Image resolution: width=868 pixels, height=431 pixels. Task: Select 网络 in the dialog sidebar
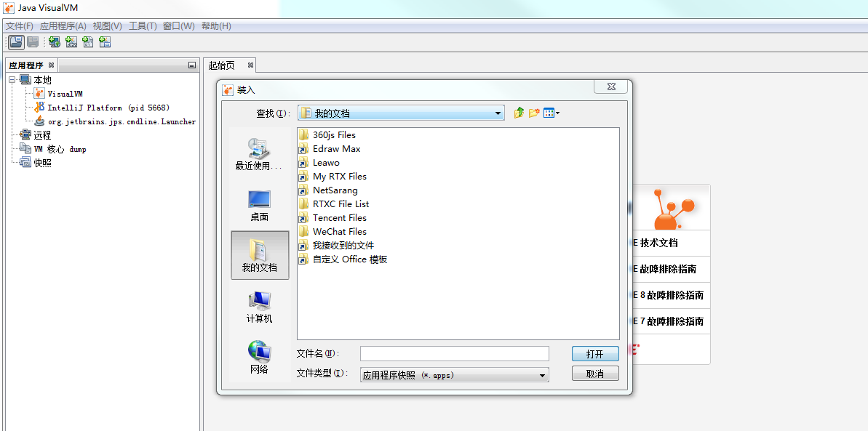coord(259,355)
